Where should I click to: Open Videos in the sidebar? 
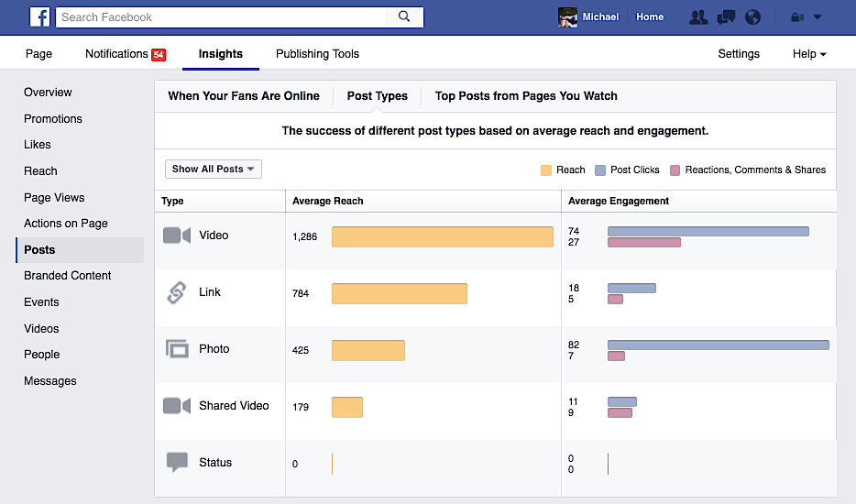pos(41,328)
